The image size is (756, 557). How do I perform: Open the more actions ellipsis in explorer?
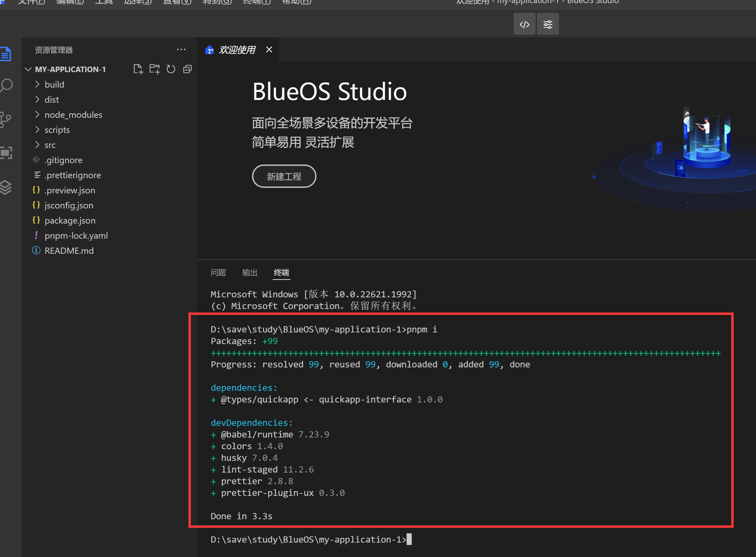pyautogui.click(x=181, y=49)
